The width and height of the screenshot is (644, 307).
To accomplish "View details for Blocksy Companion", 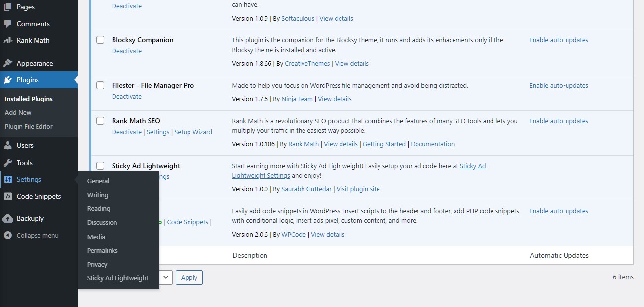I will pyautogui.click(x=352, y=63).
